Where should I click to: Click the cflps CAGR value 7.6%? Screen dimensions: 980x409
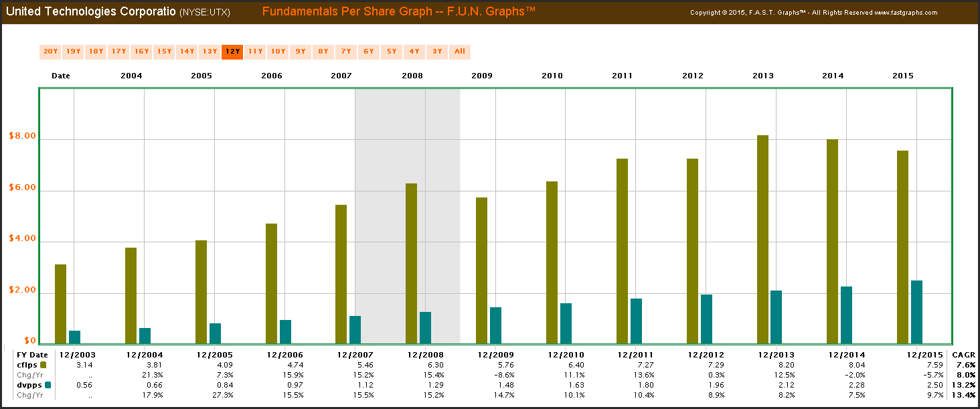click(x=965, y=365)
